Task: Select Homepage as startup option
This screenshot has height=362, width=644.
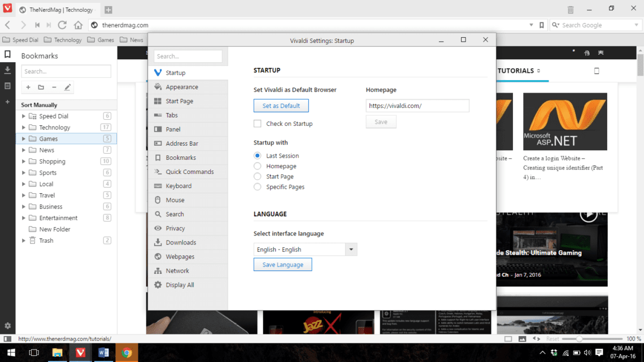Action: 259,165
